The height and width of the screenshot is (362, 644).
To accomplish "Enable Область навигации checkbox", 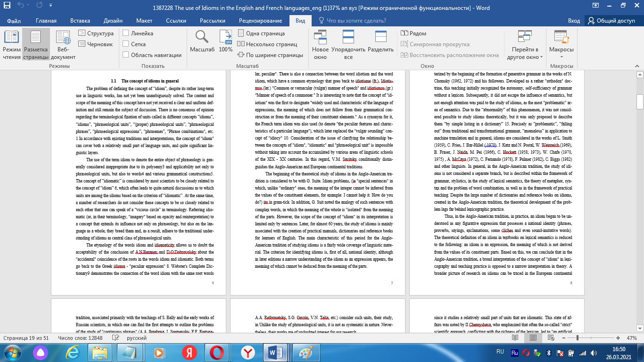I will (x=126, y=55).
